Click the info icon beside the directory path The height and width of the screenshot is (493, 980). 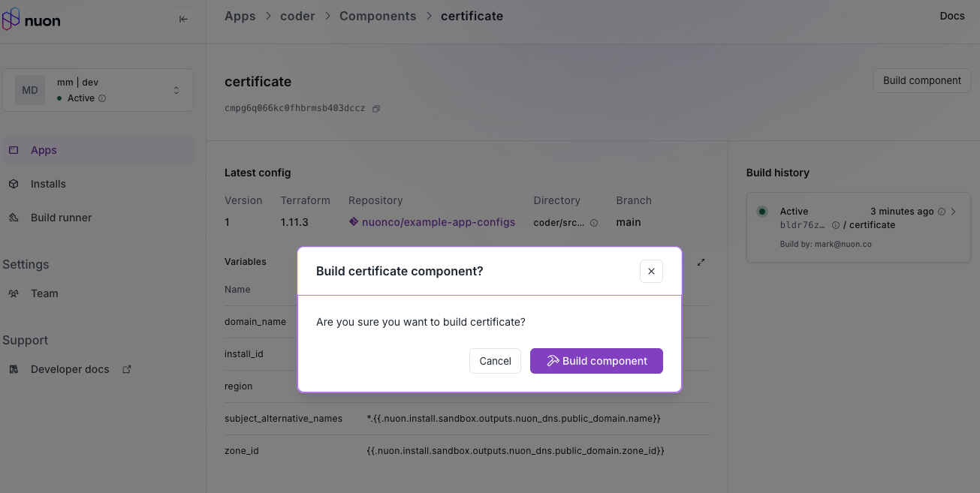click(594, 223)
